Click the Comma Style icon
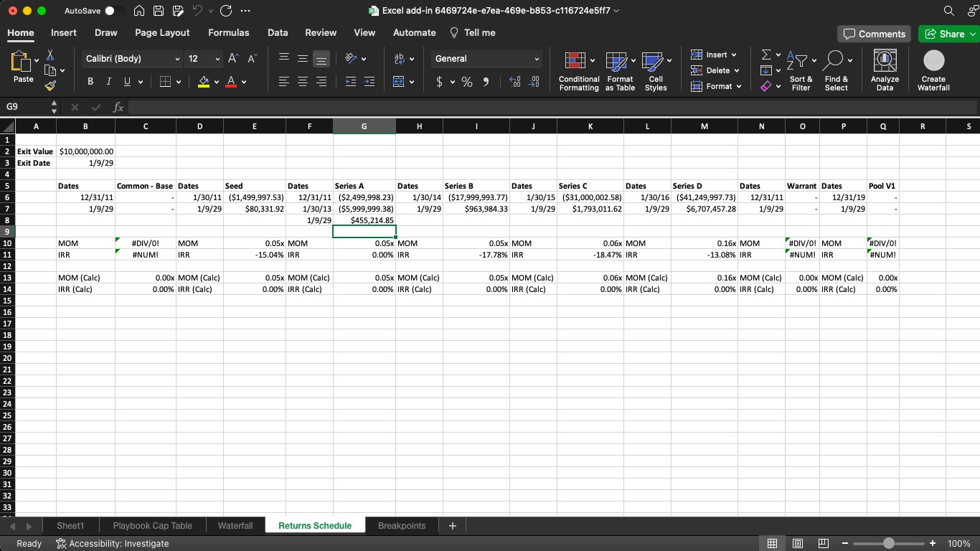 [x=486, y=82]
